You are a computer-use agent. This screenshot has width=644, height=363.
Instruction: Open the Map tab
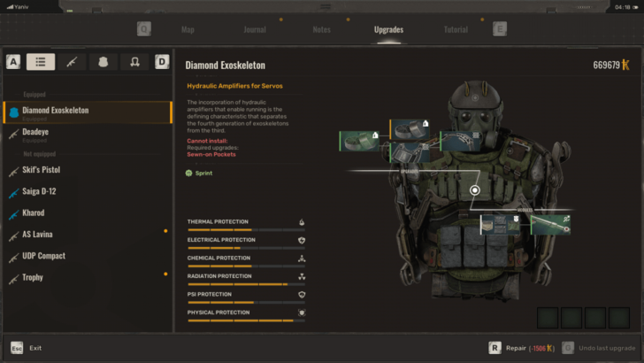pos(188,29)
